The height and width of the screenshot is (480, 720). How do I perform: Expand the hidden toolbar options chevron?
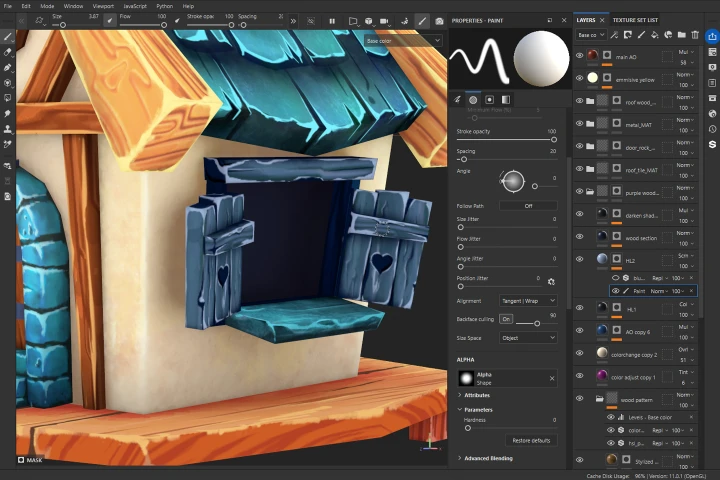click(293, 21)
